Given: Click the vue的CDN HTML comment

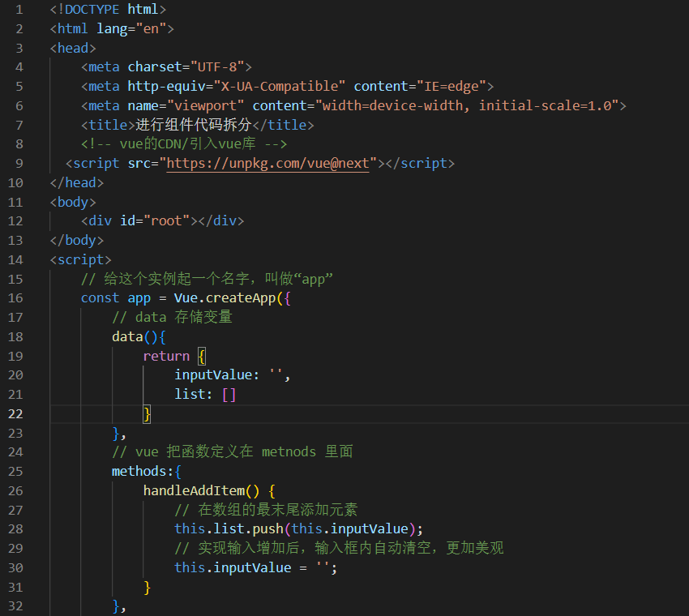Looking at the screenshot, I should click(184, 144).
